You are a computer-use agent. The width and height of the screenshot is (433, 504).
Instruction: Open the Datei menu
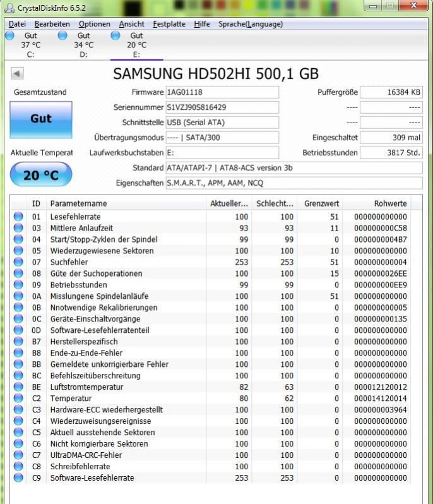coord(17,24)
